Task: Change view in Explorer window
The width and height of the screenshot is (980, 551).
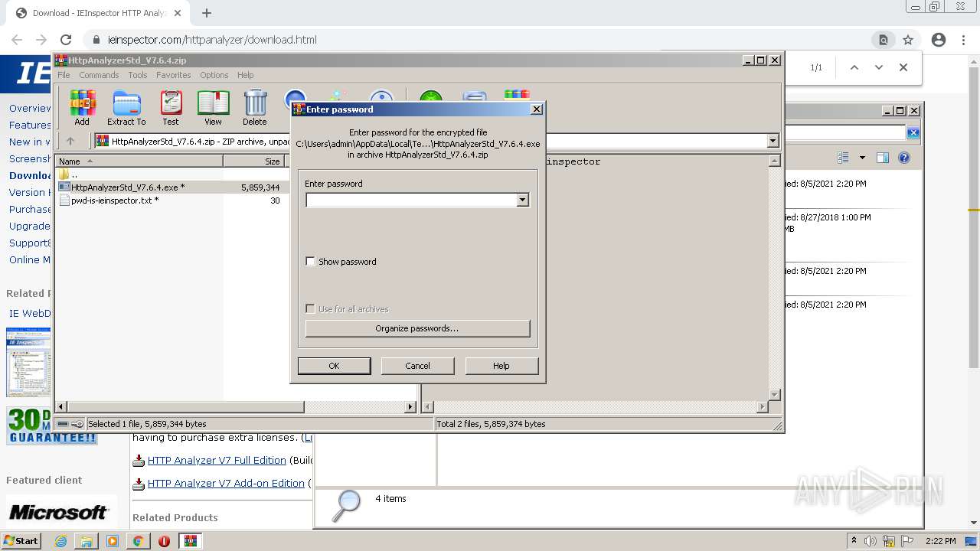Action: pyautogui.click(x=843, y=158)
